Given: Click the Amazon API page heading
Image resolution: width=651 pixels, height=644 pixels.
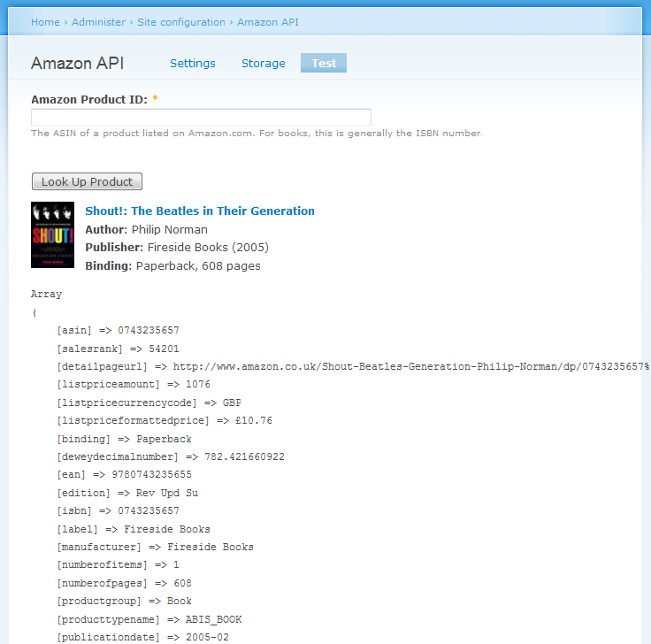Looking at the screenshot, I should point(78,63).
